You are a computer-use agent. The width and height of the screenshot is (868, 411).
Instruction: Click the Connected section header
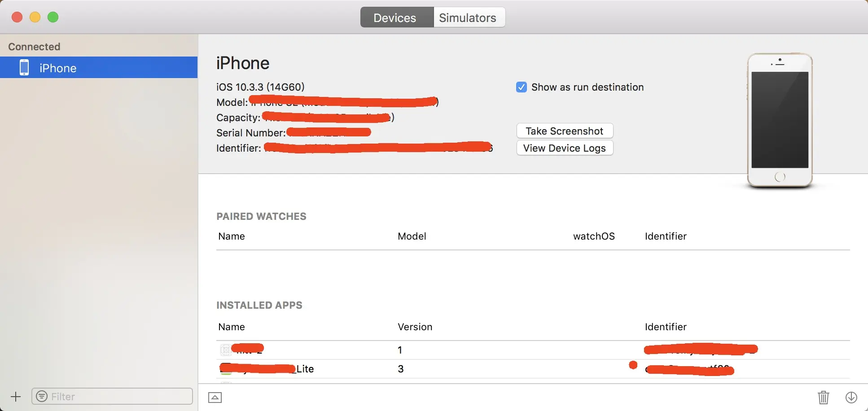point(34,47)
